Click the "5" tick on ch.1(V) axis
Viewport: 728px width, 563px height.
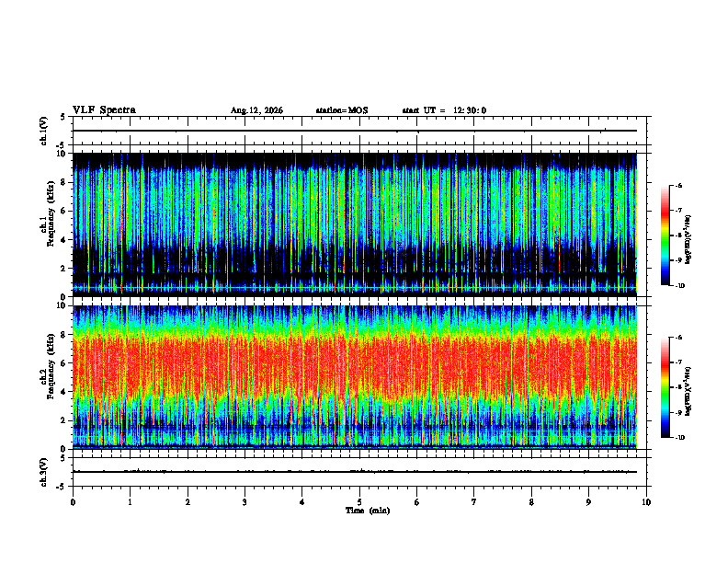(63, 117)
